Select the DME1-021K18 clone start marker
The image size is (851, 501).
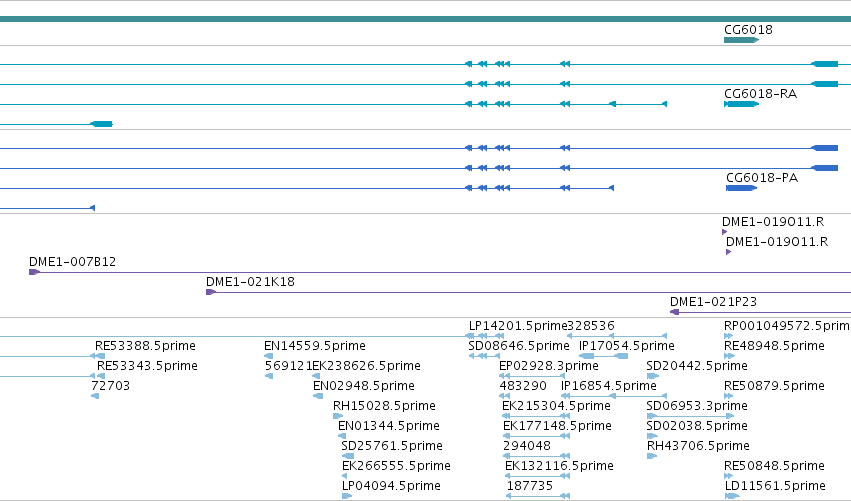[x=211, y=292]
